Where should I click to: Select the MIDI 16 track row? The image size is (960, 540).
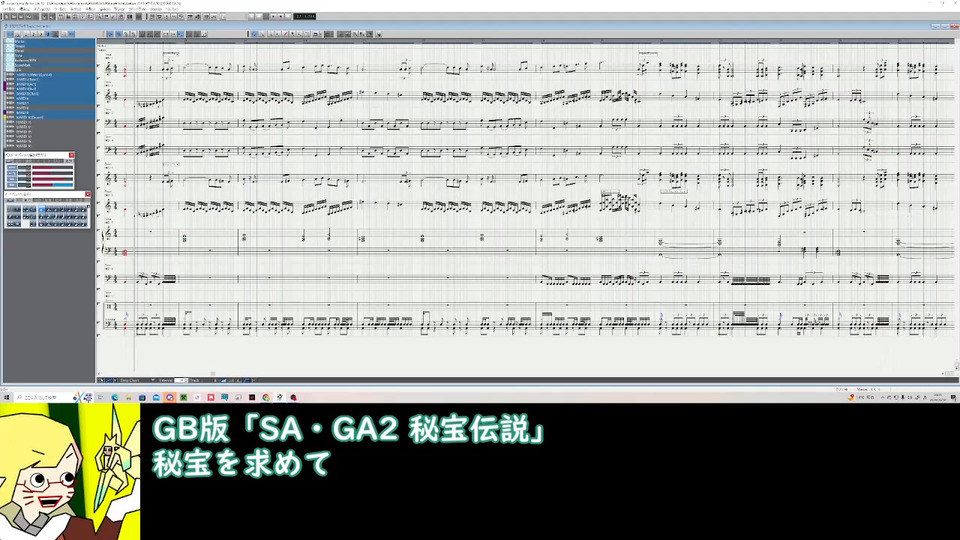49,146
